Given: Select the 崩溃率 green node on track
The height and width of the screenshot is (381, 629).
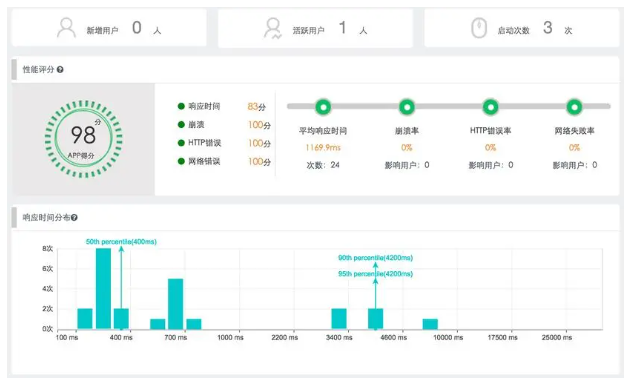Looking at the screenshot, I should coord(407,107).
